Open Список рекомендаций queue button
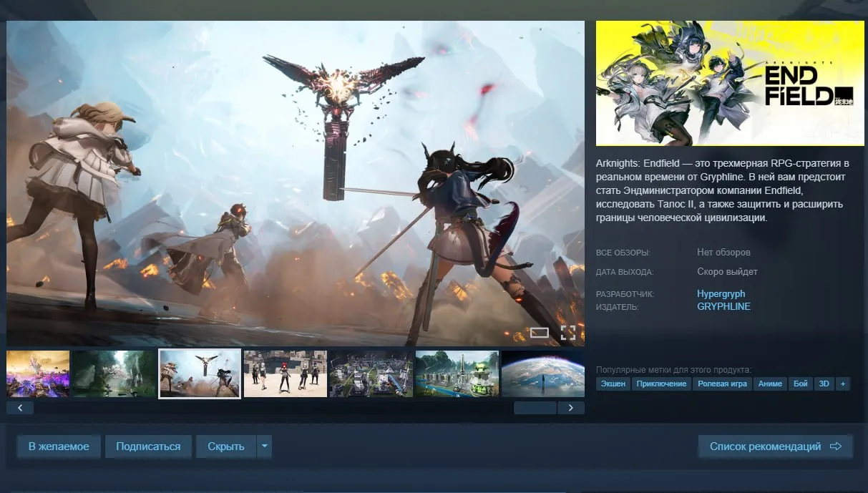The width and height of the screenshot is (868, 493). (776, 446)
